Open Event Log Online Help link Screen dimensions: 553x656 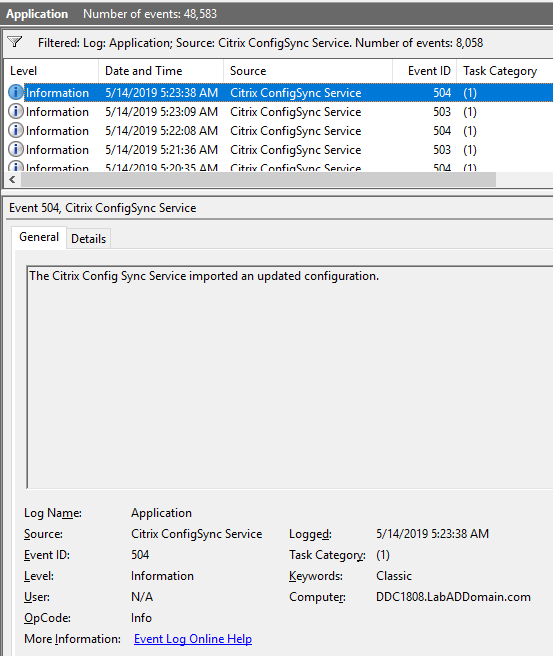click(x=193, y=639)
